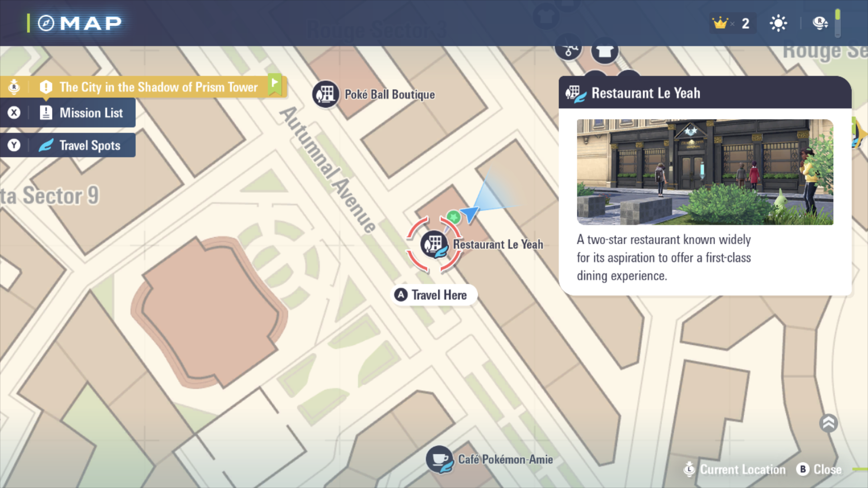Expand panel with double chevron up button

point(828,423)
